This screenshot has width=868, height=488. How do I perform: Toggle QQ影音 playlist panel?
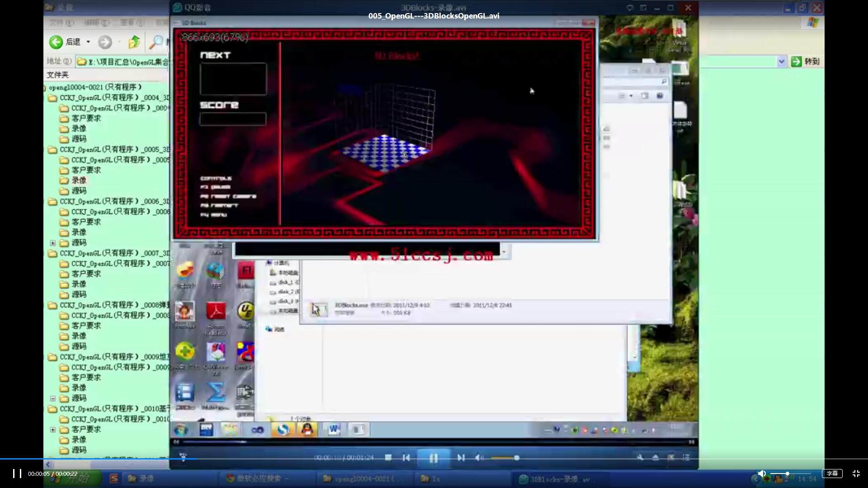click(686, 458)
